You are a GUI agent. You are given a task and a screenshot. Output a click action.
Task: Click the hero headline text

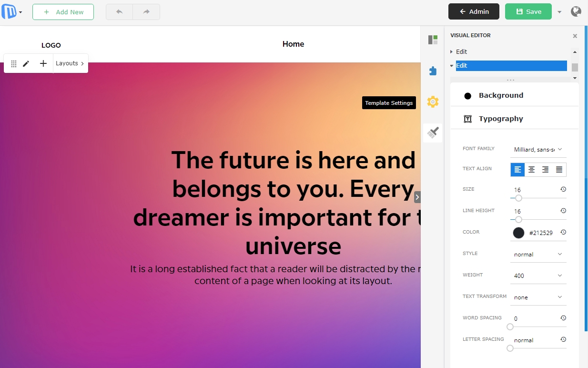coord(276,203)
